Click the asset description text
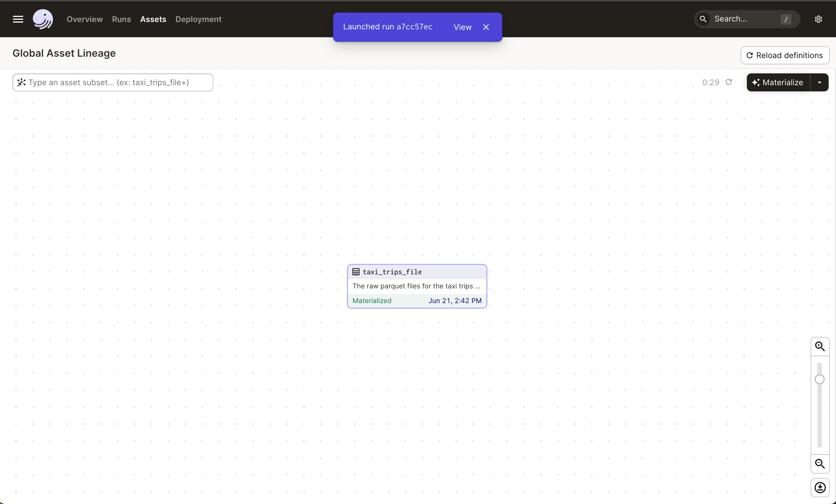The width and height of the screenshot is (836, 504). (416, 286)
